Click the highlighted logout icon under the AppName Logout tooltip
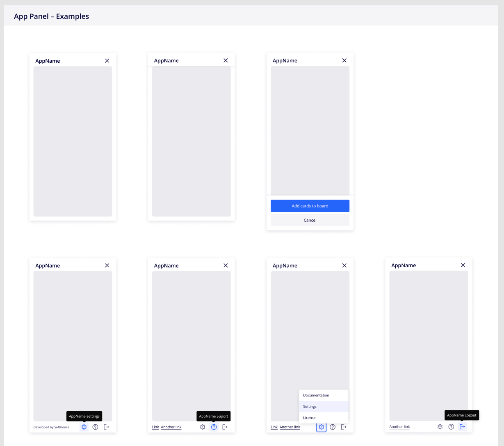This screenshot has width=504, height=446. [x=462, y=427]
